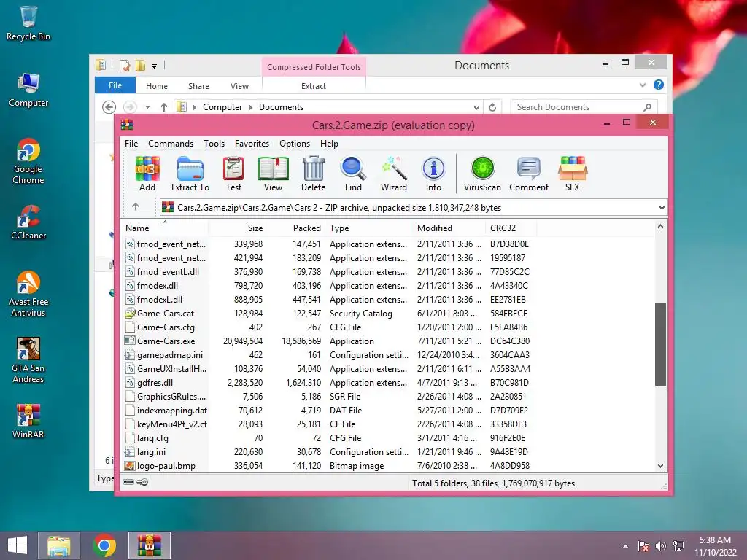Sort by Type column header
This screenshot has height=560, width=747.
[x=368, y=228]
